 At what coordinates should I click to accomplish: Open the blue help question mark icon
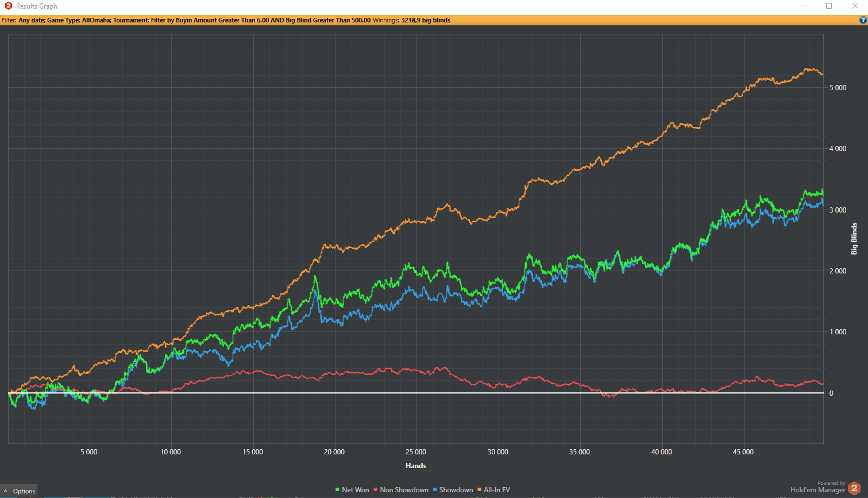[862, 20]
